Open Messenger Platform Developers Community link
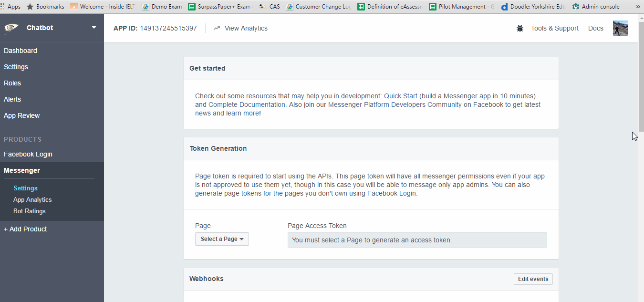Image resolution: width=644 pixels, height=302 pixels. pyautogui.click(x=395, y=104)
